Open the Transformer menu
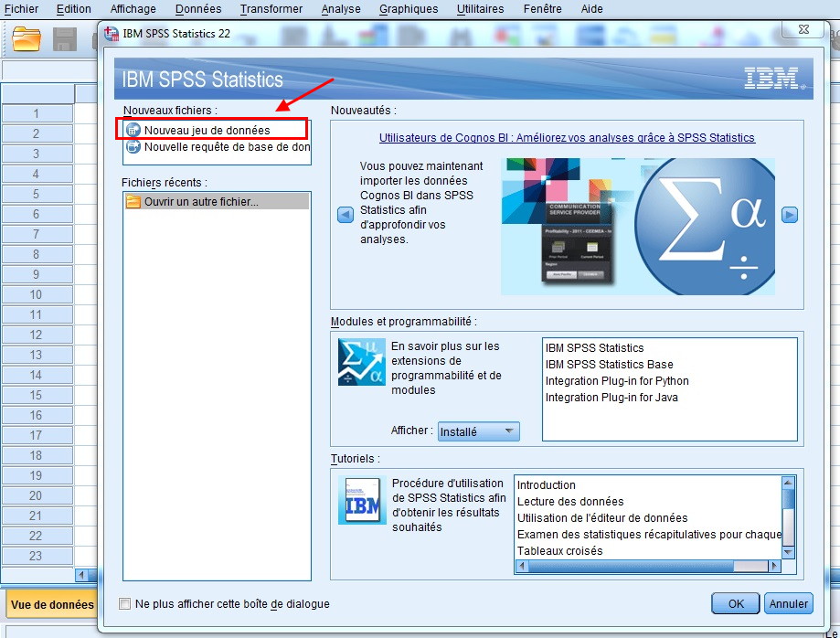The height and width of the screenshot is (638, 840). [x=271, y=9]
